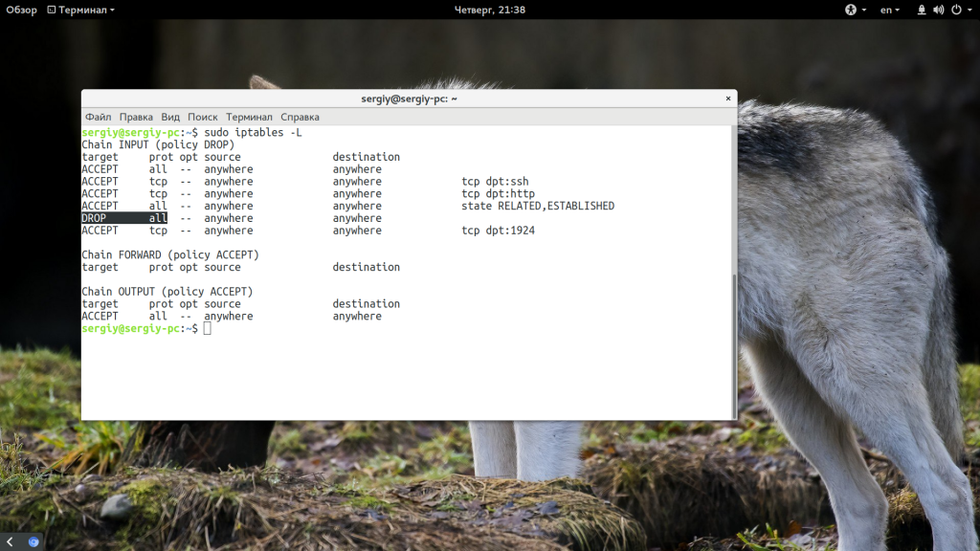This screenshot has width=980, height=551.
Task: Click the volume speaker icon
Action: tap(938, 10)
